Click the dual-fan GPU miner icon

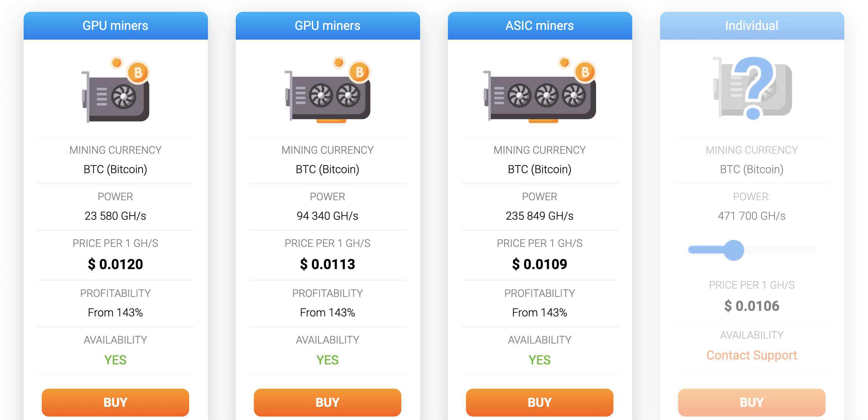click(328, 89)
